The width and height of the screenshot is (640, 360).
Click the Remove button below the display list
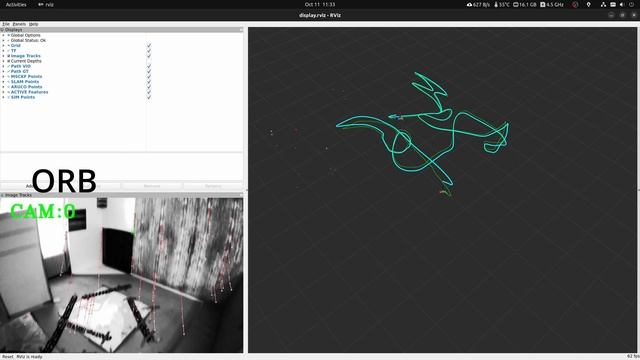point(151,186)
